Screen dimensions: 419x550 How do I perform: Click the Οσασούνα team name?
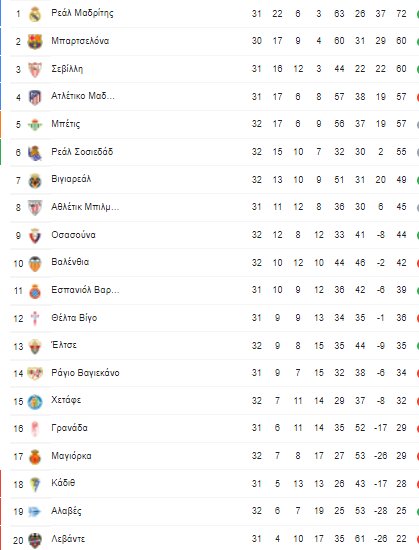[x=73, y=235]
